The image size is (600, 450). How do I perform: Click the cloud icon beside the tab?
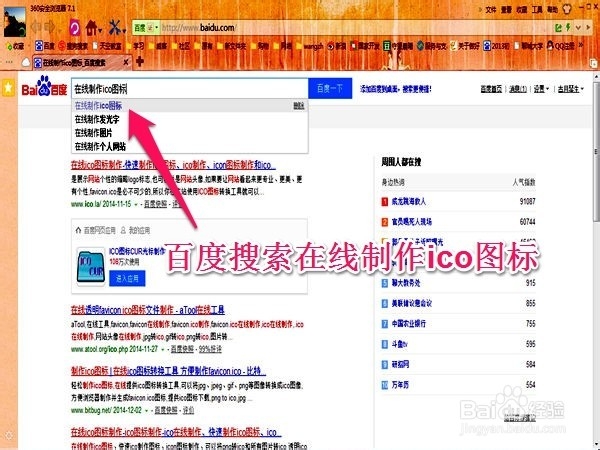pos(26,62)
